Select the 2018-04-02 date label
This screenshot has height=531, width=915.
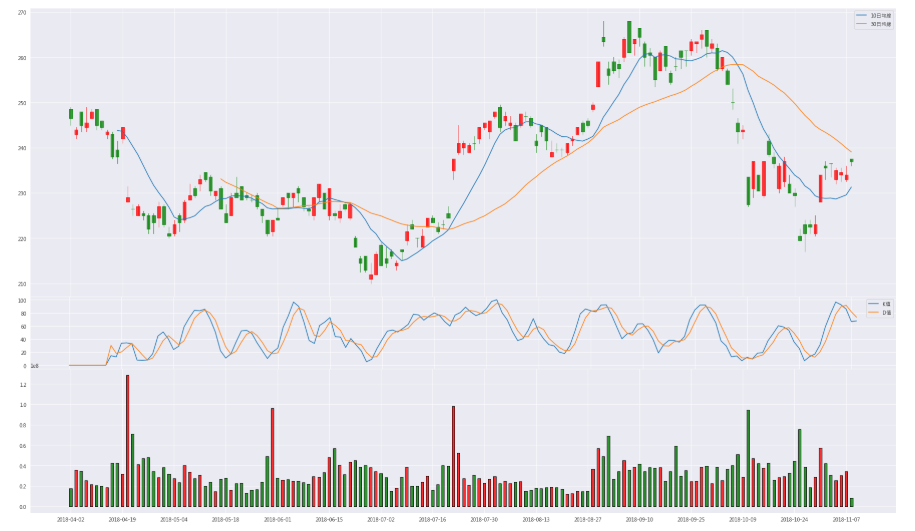(71, 519)
